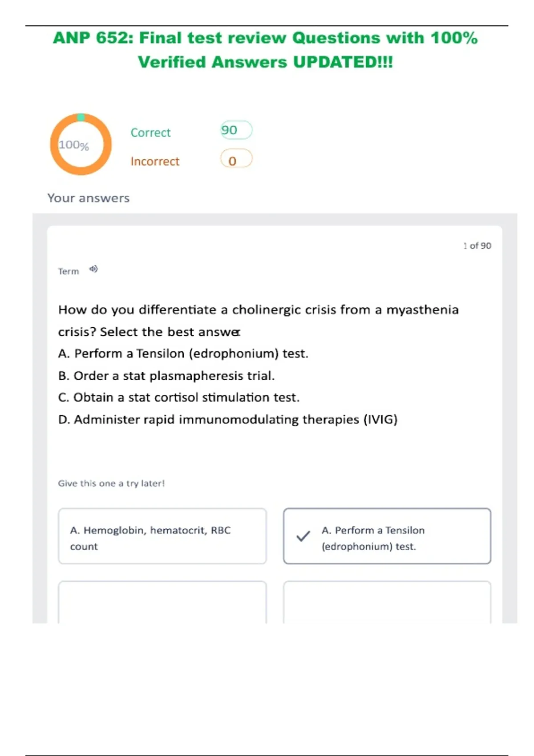Click the Incorrect count badge showing 0

[x=236, y=160]
